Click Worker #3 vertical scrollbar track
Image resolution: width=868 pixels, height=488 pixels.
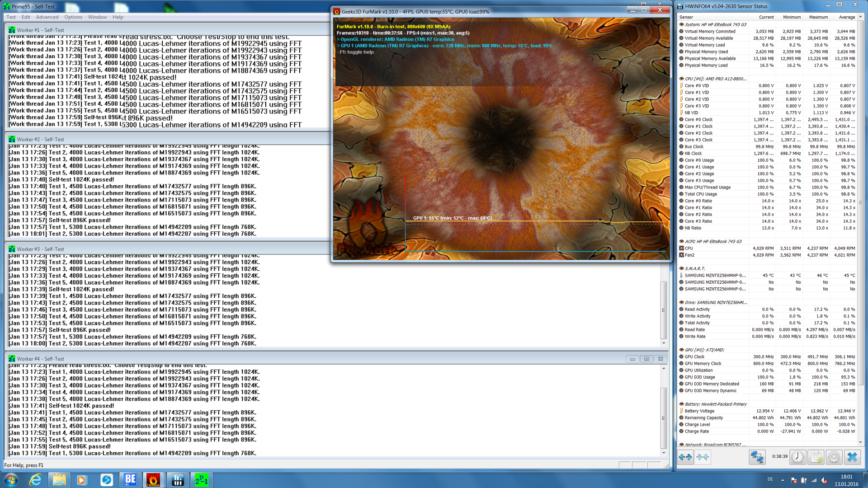pyautogui.click(x=664, y=300)
